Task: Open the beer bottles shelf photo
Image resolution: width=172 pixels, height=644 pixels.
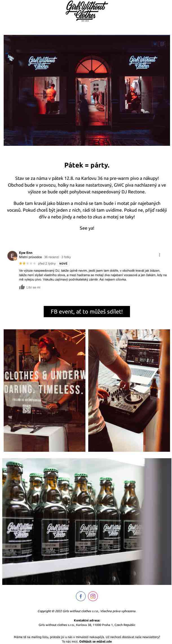Action: [x=87, y=522]
